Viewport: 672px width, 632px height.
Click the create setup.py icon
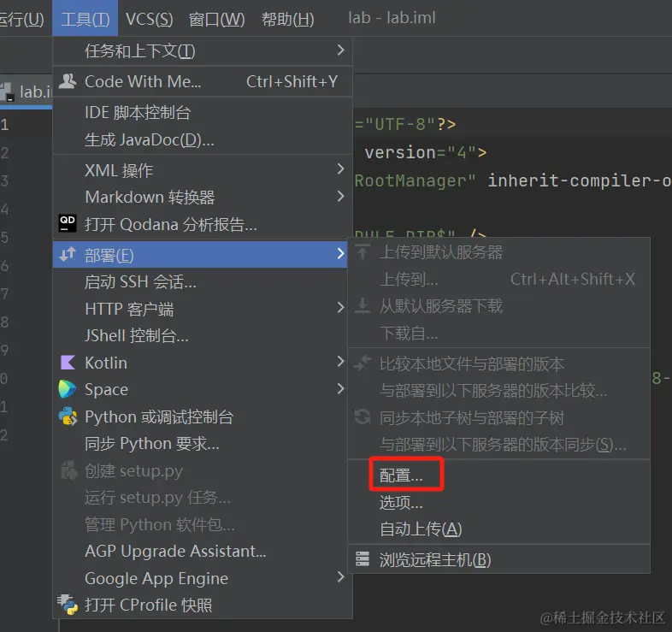click(68, 470)
